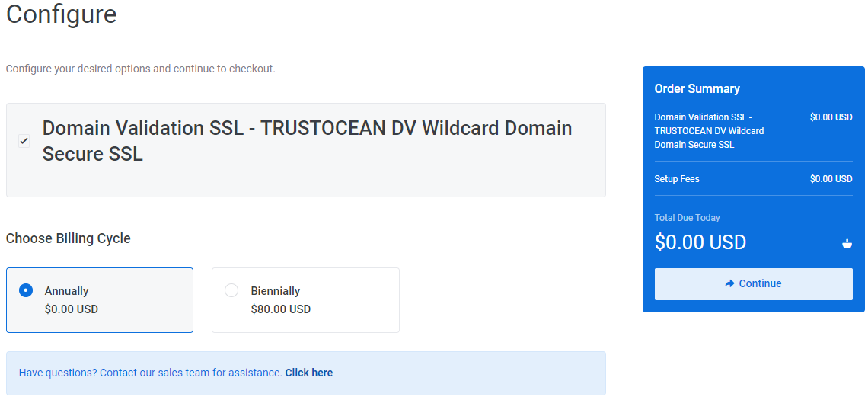Click the Setup Fees $0.00 USD amount

point(831,179)
